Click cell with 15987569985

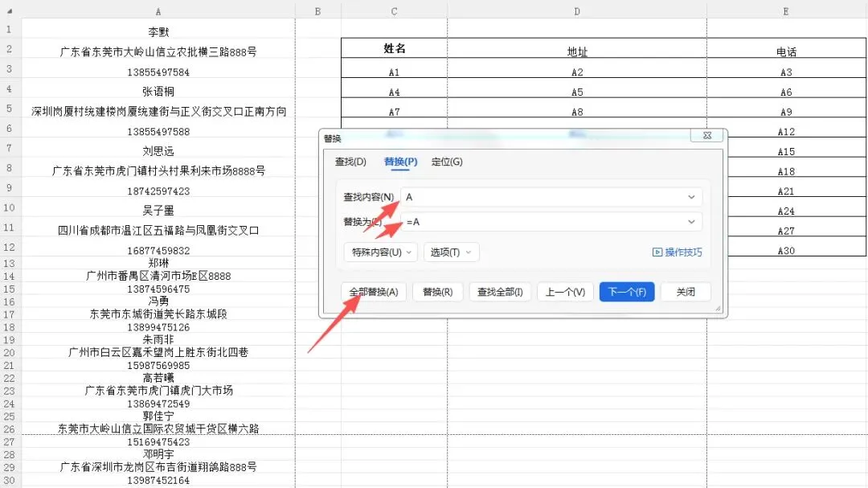tap(158, 365)
